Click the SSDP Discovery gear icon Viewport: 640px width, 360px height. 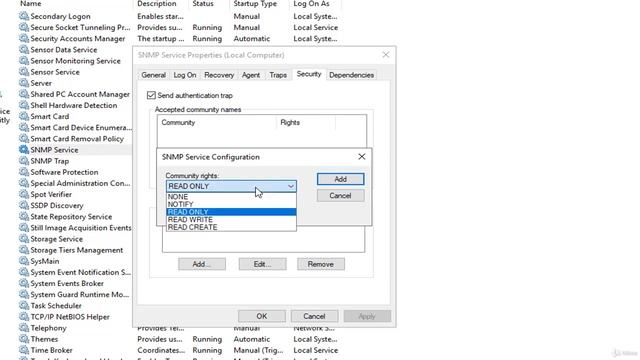coord(24,205)
